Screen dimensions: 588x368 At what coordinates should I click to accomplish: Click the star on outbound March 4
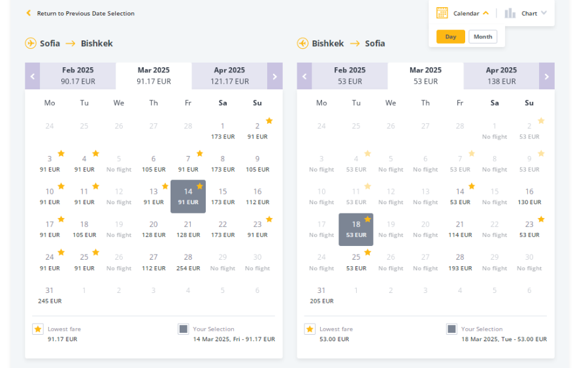point(95,153)
